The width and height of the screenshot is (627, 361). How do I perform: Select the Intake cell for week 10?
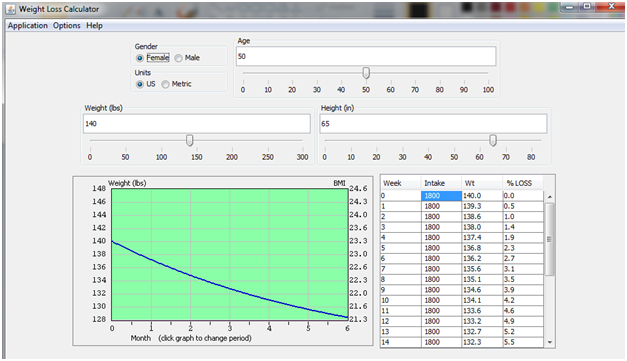tap(441, 301)
